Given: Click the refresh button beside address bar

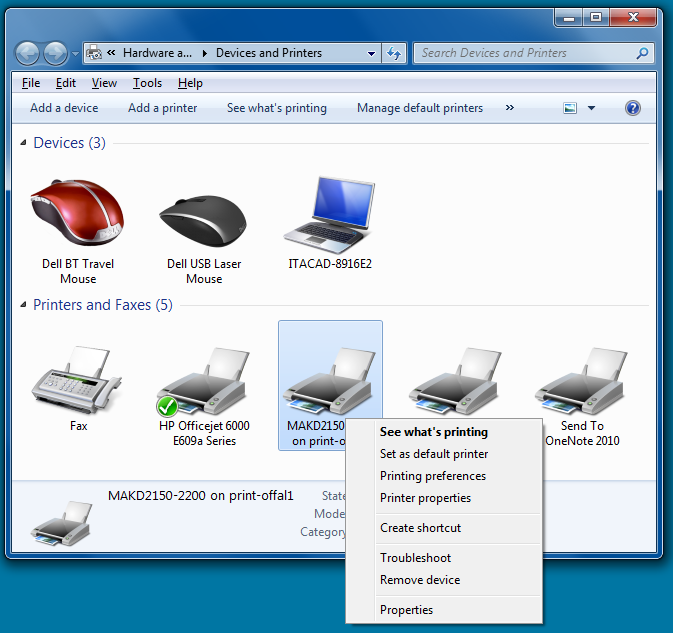Looking at the screenshot, I should [395, 53].
